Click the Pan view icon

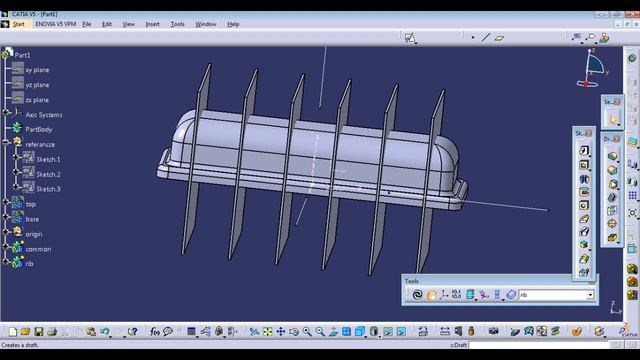tap(281, 332)
